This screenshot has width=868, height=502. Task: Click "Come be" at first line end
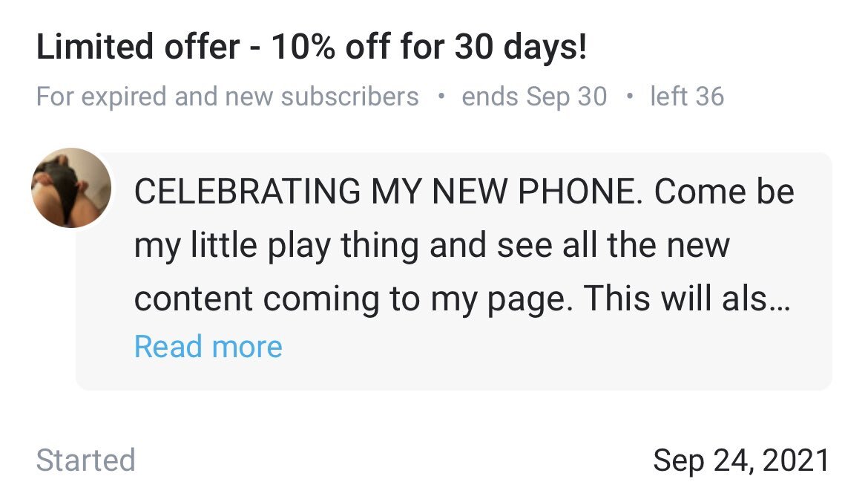(724, 192)
